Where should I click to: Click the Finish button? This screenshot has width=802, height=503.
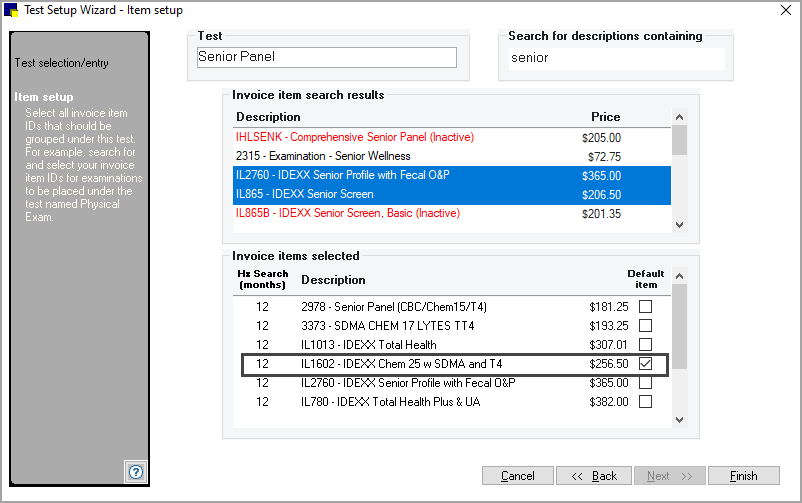[x=744, y=475]
